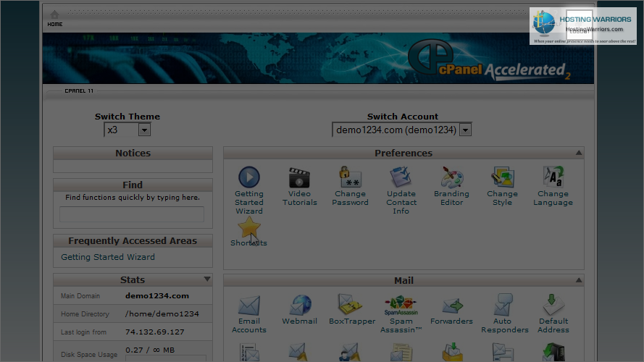Image resolution: width=644 pixels, height=362 pixels.
Task: Click the Notices panel header
Action: (x=133, y=153)
